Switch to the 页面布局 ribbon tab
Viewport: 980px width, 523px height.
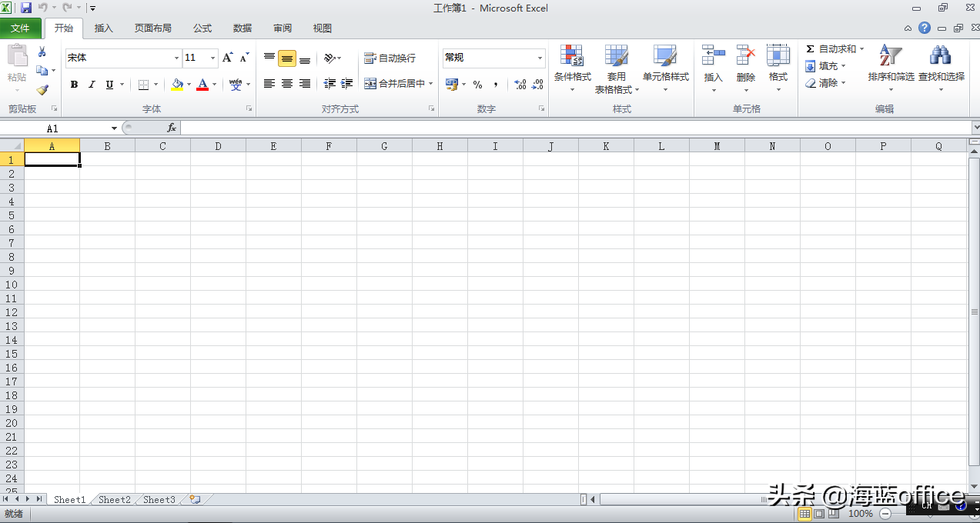(x=152, y=28)
